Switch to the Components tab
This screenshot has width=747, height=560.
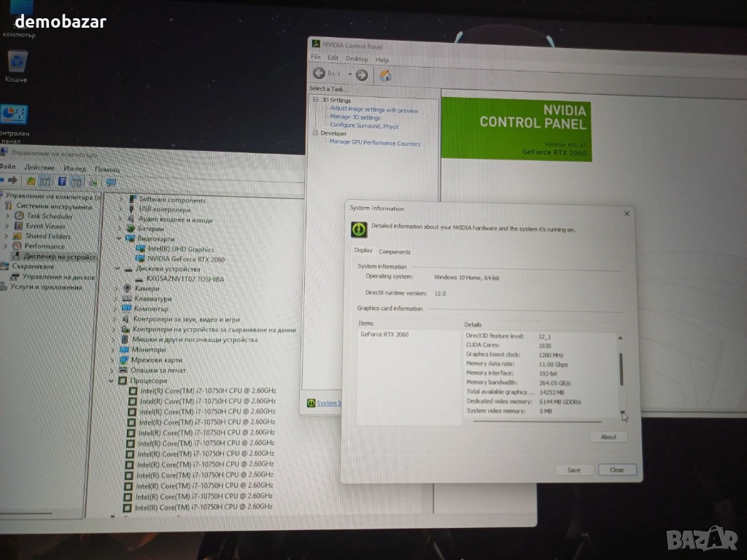394,252
